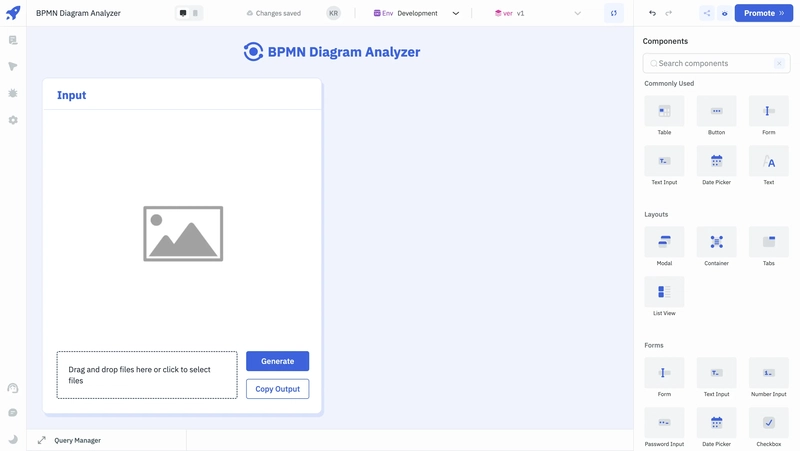This screenshot has width=800, height=451.
Task: Select the Input container title
Action: coord(71,95)
